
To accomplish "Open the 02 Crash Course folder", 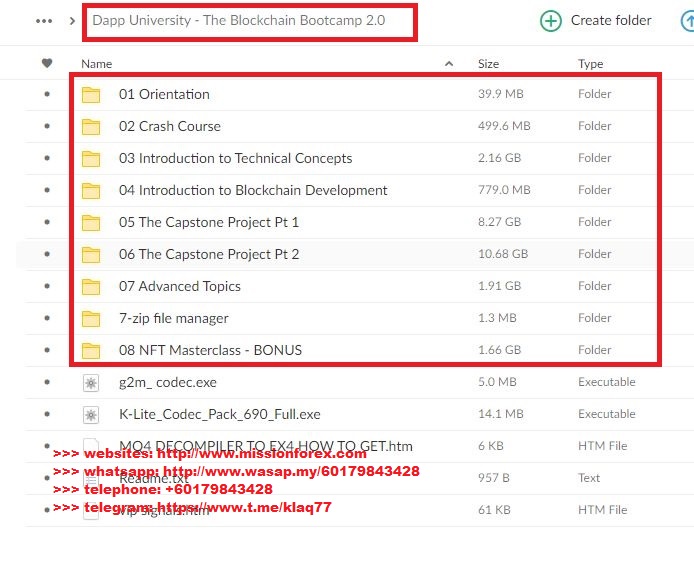I will tap(170, 126).
